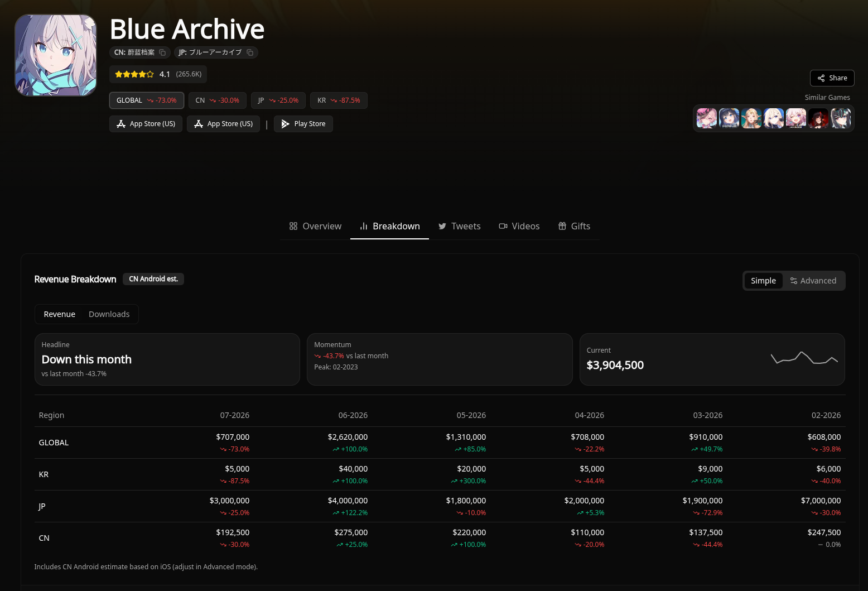Go to the Tweets tab

coord(459,226)
